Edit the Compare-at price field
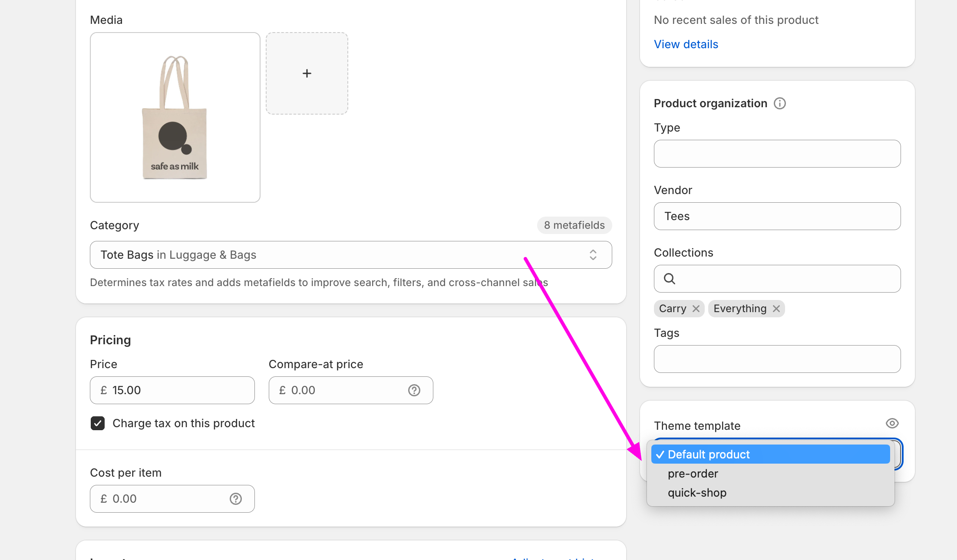This screenshot has width=957, height=560. tap(351, 390)
